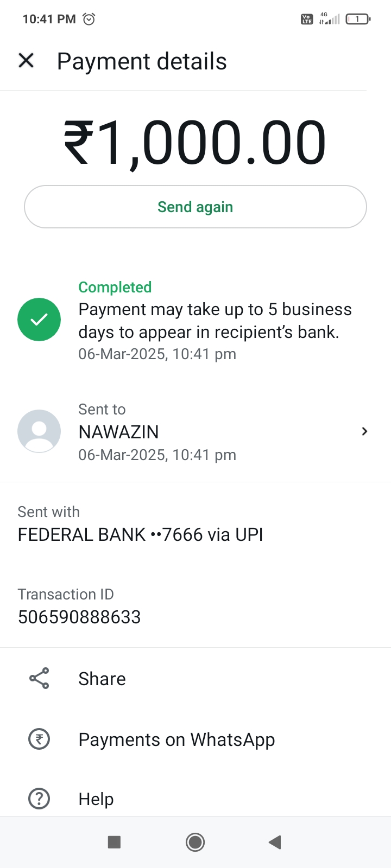Tap the rupee Payments icon
This screenshot has height=868, width=391.
point(39,739)
